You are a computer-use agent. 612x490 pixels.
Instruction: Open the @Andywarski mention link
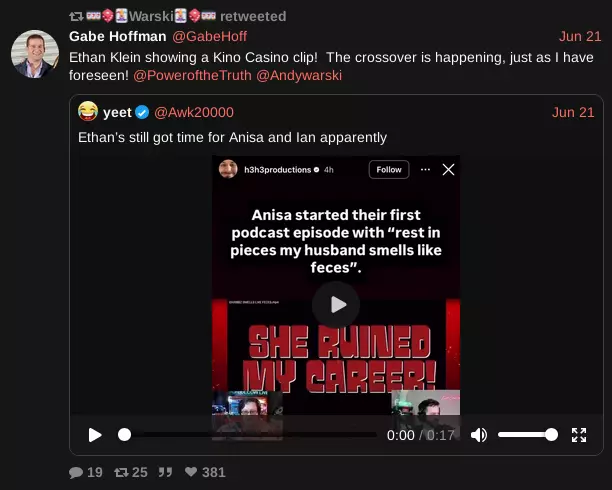(x=299, y=75)
